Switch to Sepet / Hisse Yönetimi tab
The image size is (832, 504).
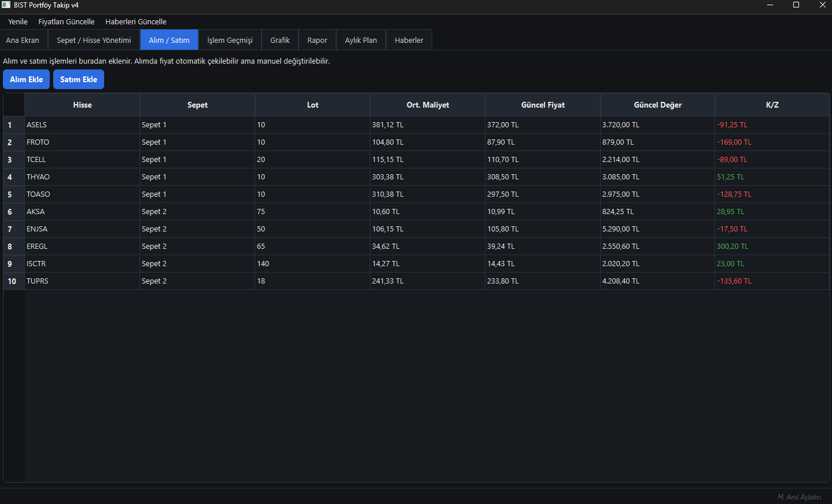[x=94, y=40]
